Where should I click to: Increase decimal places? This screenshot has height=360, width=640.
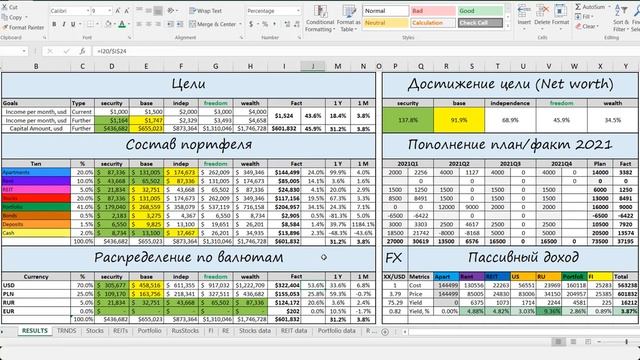287,24
